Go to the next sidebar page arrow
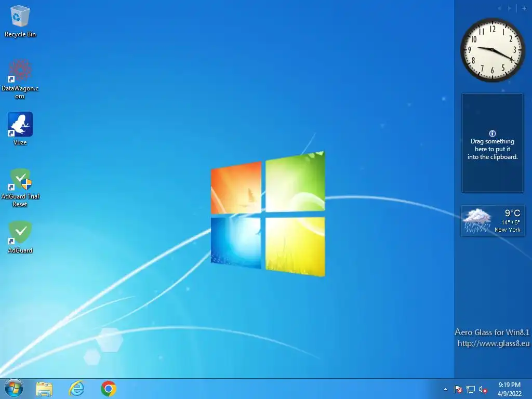Image resolution: width=532 pixels, height=399 pixels. point(510,8)
